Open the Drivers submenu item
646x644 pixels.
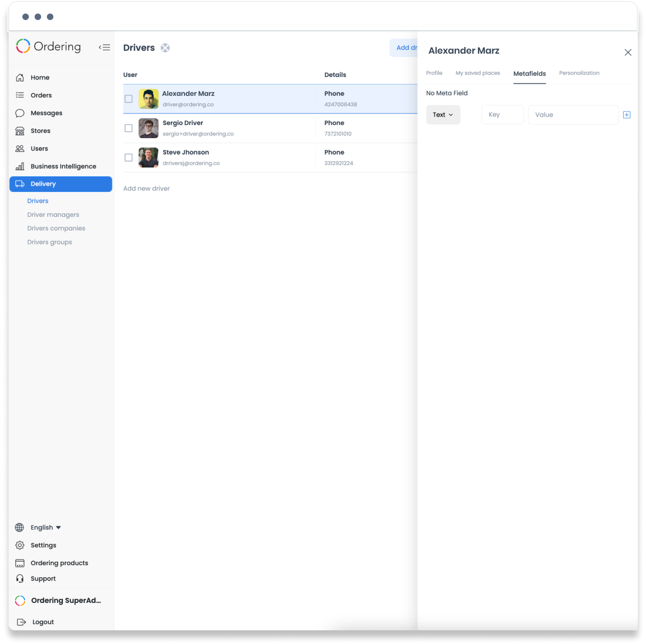[x=38, y=200]
